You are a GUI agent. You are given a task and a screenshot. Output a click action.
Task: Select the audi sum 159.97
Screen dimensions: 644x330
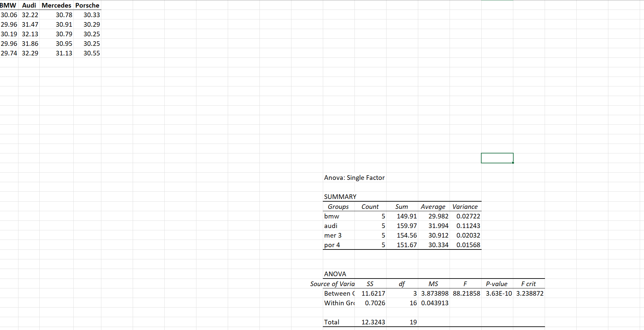[402, 226]
